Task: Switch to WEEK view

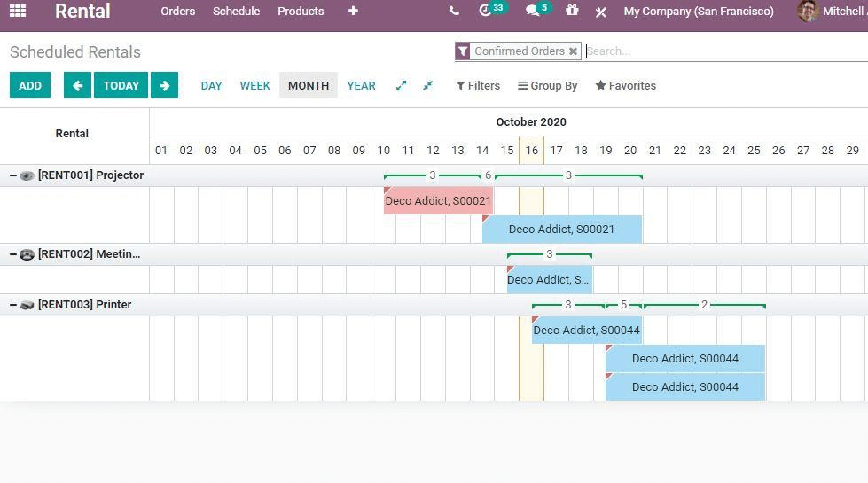Action: click(254, 86)
